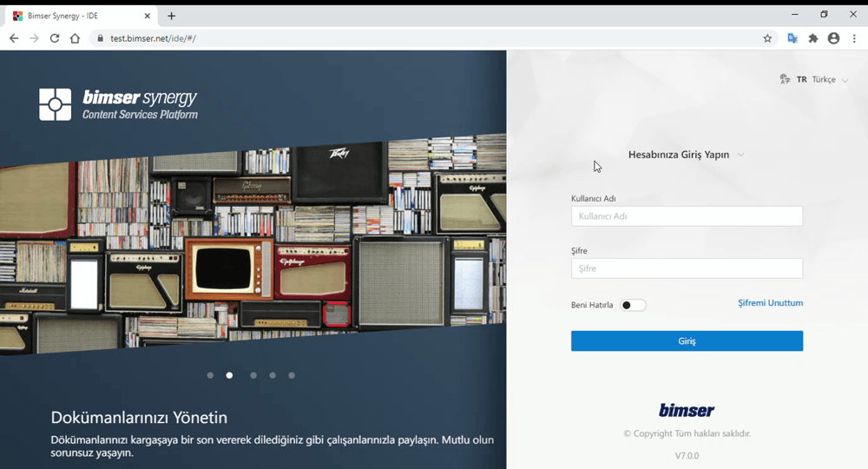Click the browser back arrow
The width and height of the screenshot is (868, 469).
point(14,38)
